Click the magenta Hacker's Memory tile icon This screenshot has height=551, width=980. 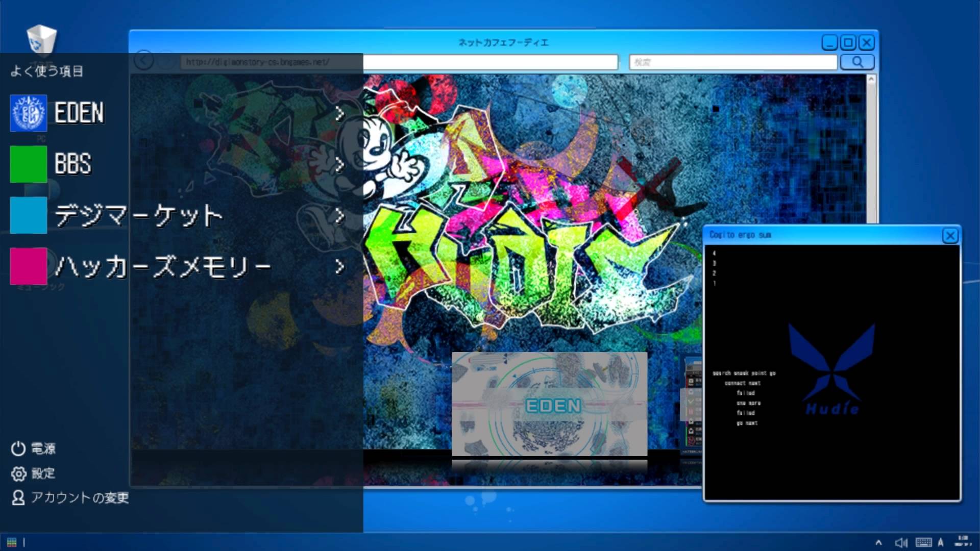pyautogui.click(x=29, y=266)
